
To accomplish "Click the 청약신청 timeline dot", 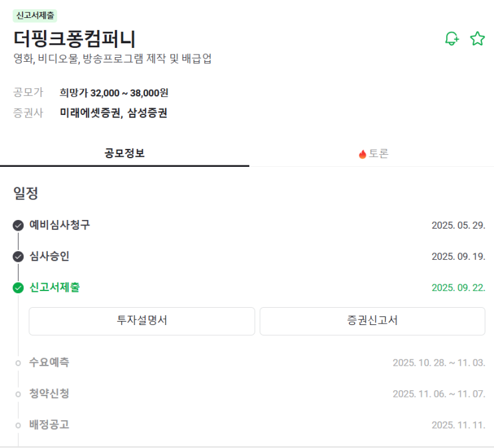I will tap(18, 394).
